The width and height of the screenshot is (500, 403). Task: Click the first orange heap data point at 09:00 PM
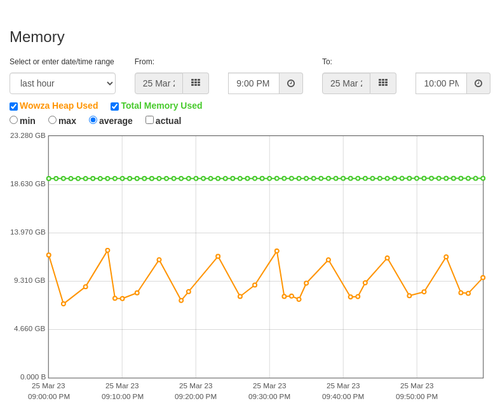pyautogui.click(x=49, y=255)
